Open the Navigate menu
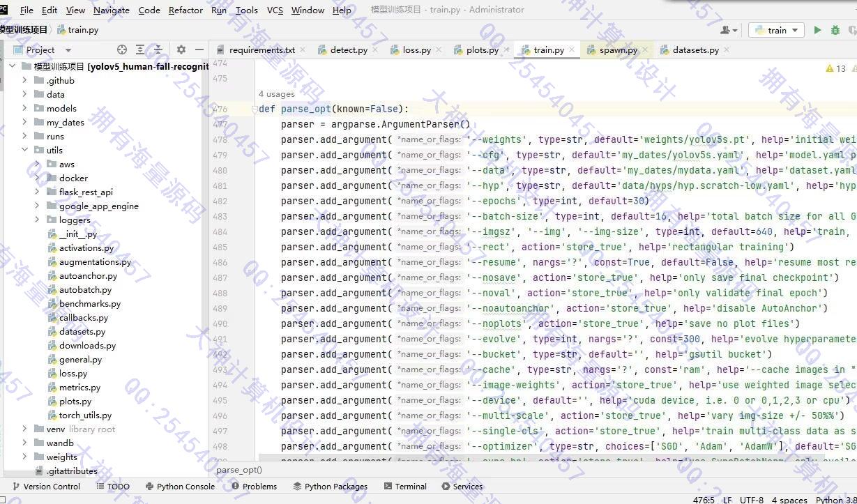Screen dimensions: 857x504 click(111, 10)
